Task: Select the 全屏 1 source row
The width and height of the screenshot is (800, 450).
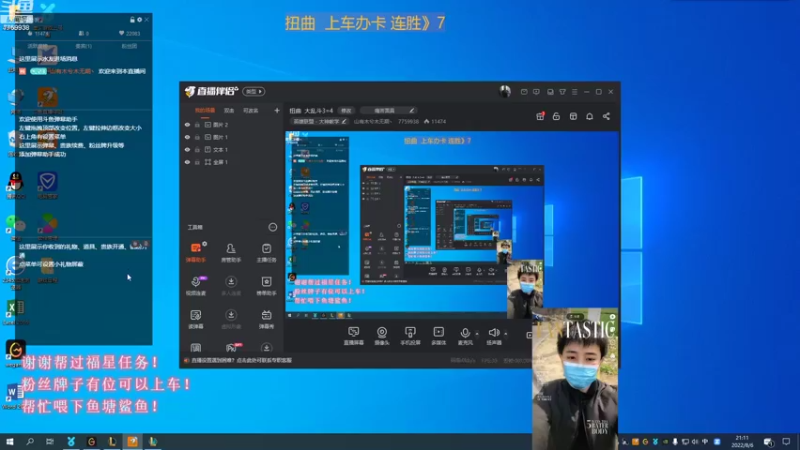Action: pos(232,162)
